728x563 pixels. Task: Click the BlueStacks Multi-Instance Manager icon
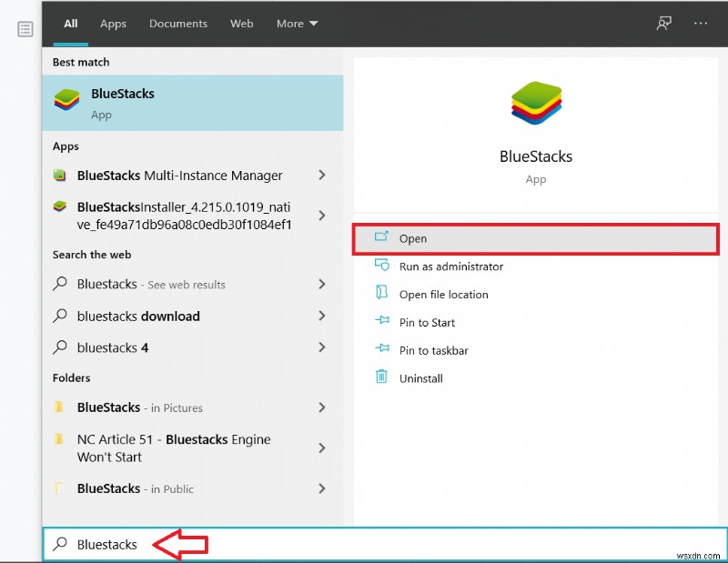tap(60, 176)
